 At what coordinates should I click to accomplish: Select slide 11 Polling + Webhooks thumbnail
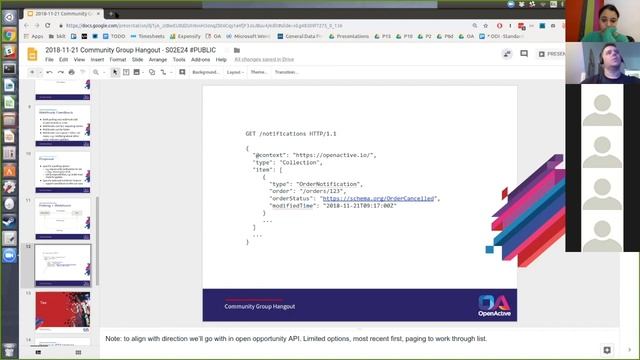tap(62, 219)
